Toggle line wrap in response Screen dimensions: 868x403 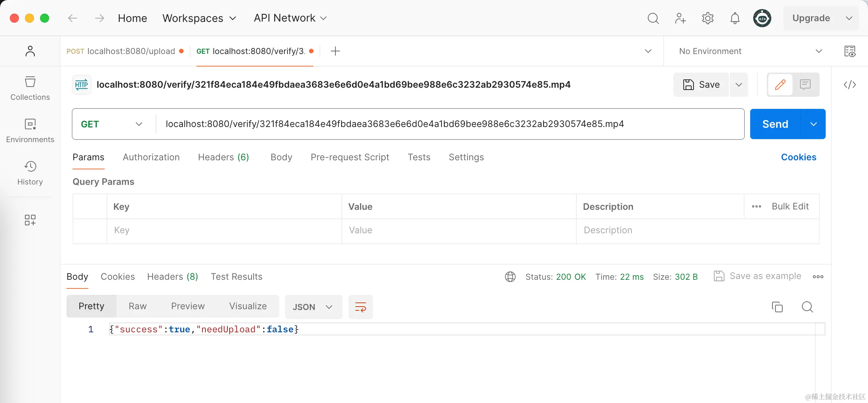click(361, 307)
